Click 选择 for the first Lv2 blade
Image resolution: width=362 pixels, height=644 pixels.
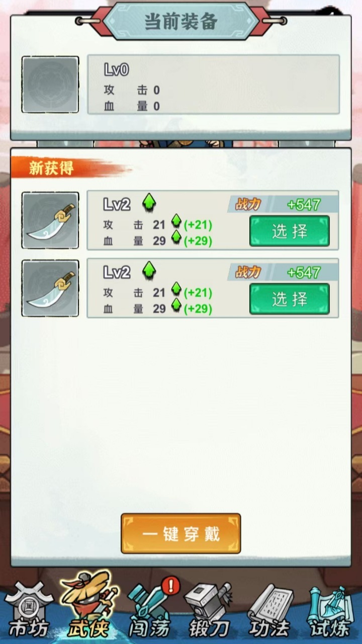(x=290, y=231)
